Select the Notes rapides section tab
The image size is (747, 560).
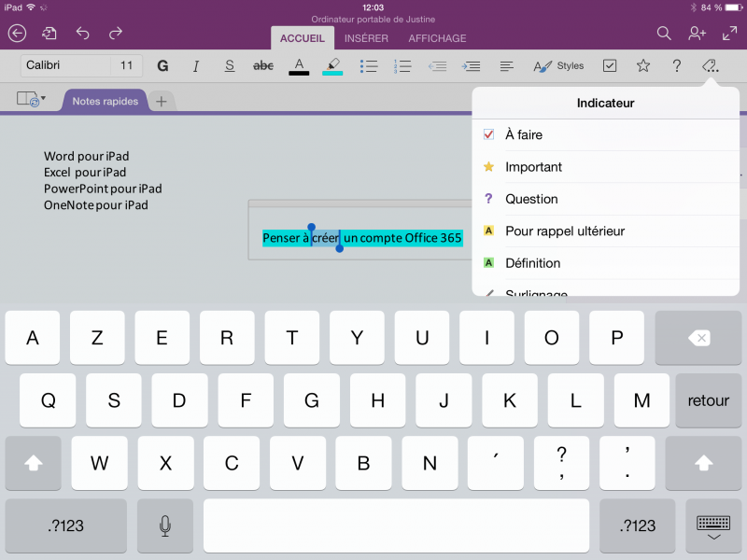105,101
